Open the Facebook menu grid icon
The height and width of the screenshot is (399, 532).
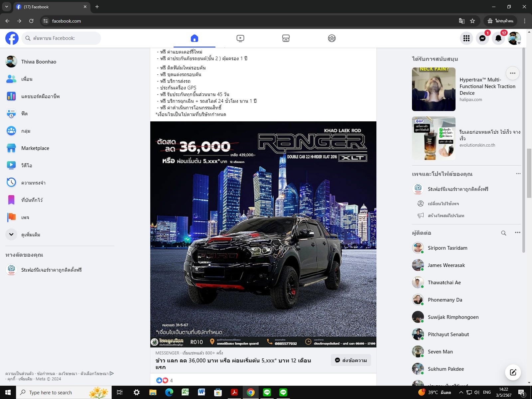[x=466, y=38]
